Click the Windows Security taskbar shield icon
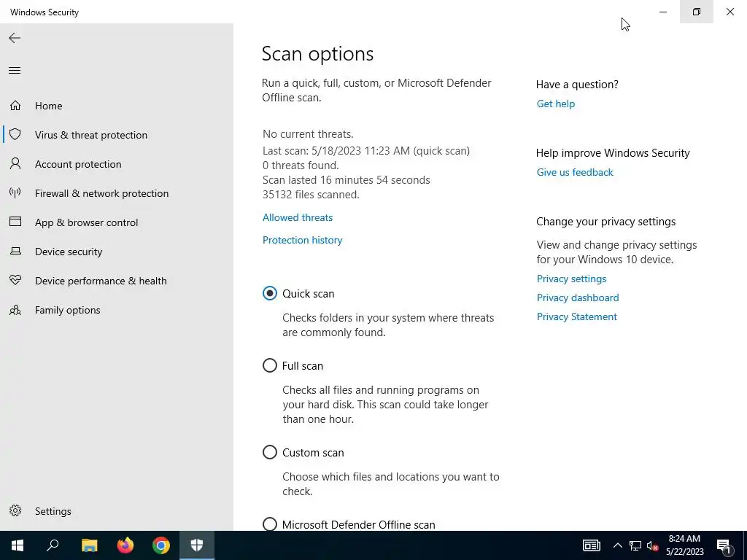This screenshot has height=560, width=747. tap(197, 545)
